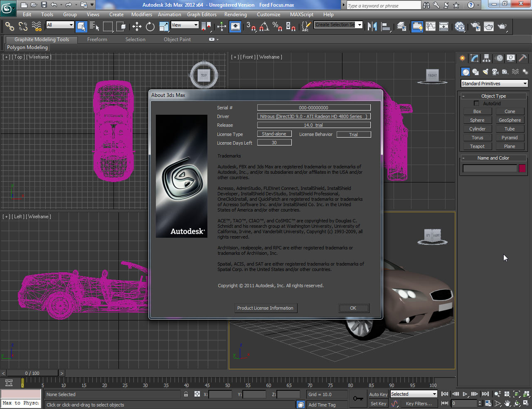Click Product License Information button

pos(265,308)
